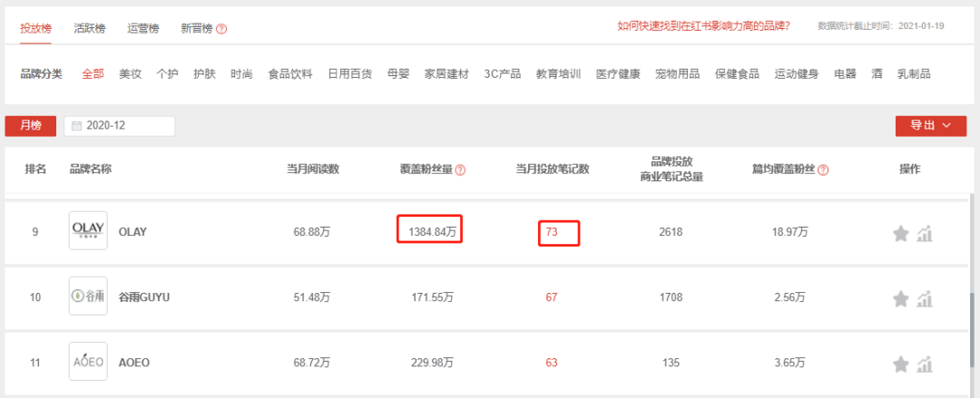Click calendar icon in the month picker

(77, 126)
